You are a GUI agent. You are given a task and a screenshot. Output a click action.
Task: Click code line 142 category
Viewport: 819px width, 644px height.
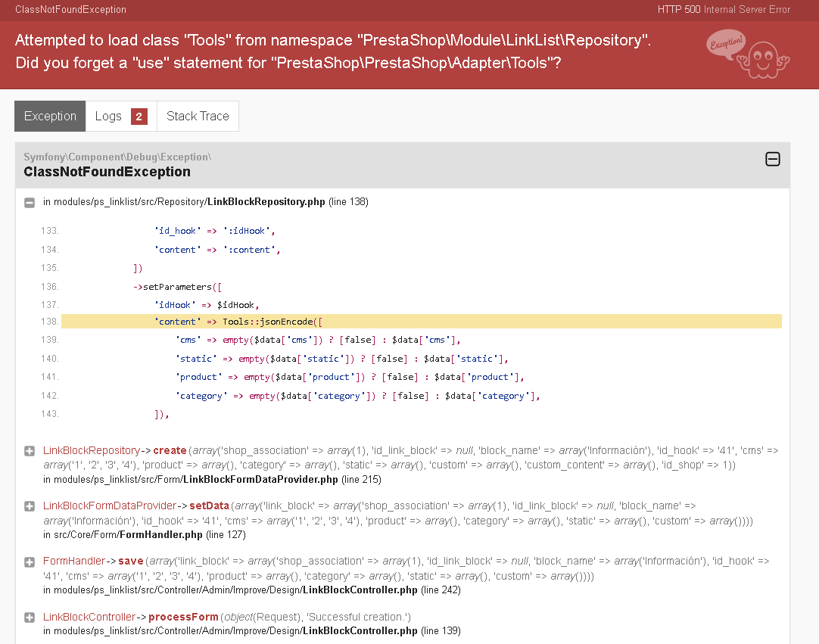357,396
